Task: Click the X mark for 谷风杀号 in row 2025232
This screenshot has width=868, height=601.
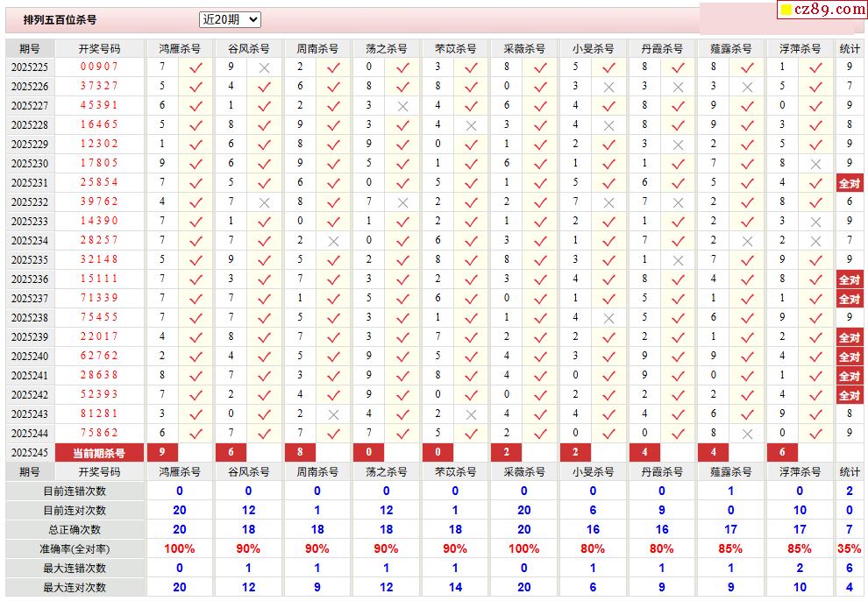Action: click(x=265, y=203)
